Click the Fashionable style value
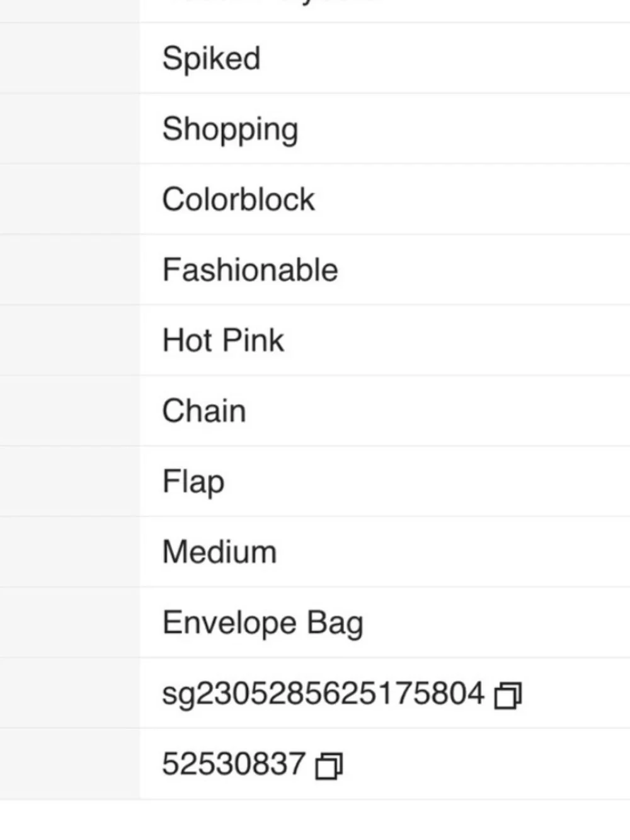630x840 pixels. [250, 270]
